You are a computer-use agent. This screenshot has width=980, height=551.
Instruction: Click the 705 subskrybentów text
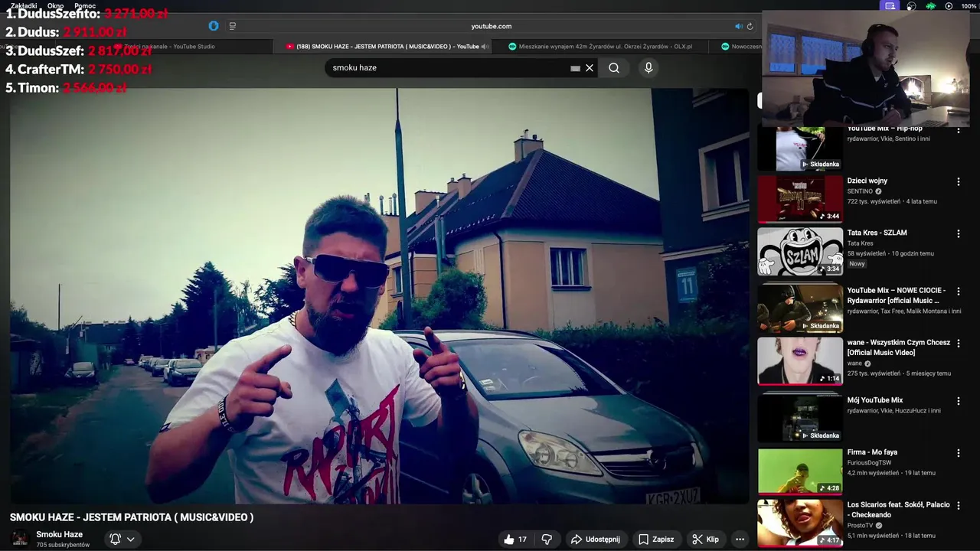tap(63, 545)
